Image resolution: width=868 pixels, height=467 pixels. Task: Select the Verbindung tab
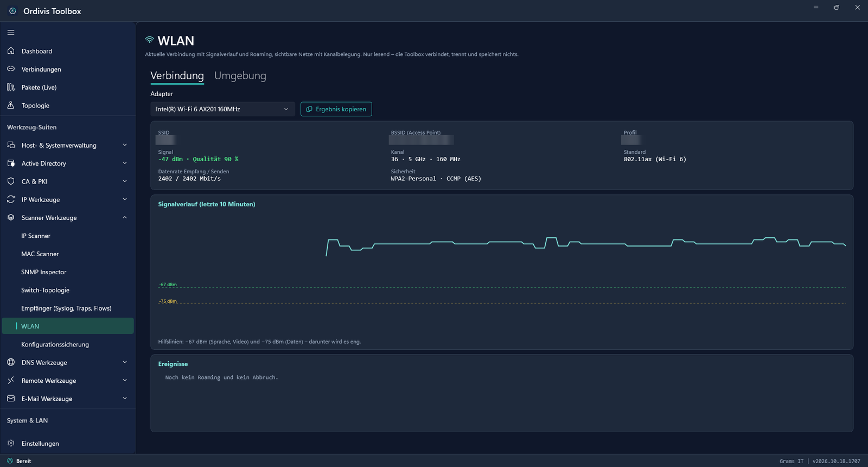177,75
